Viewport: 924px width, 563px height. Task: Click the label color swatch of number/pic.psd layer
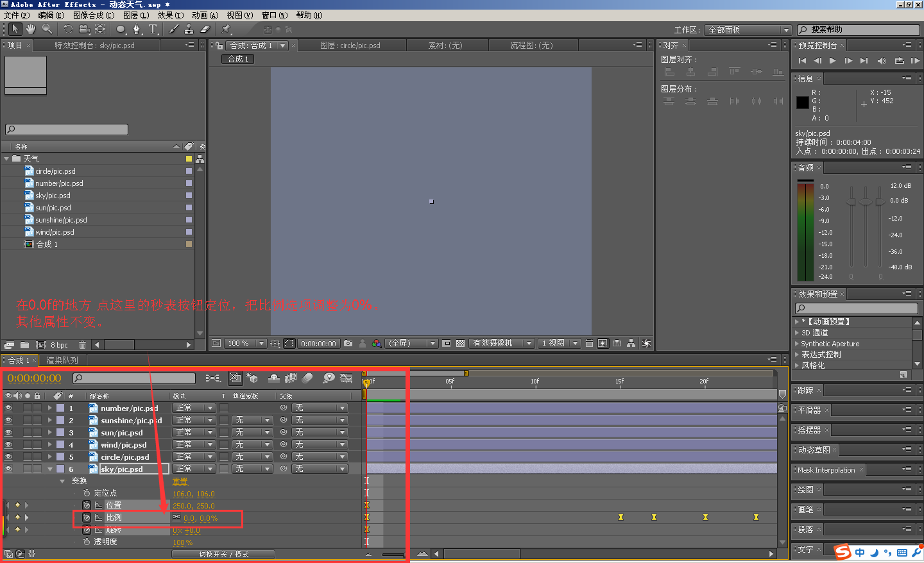(x=60, y=408)
